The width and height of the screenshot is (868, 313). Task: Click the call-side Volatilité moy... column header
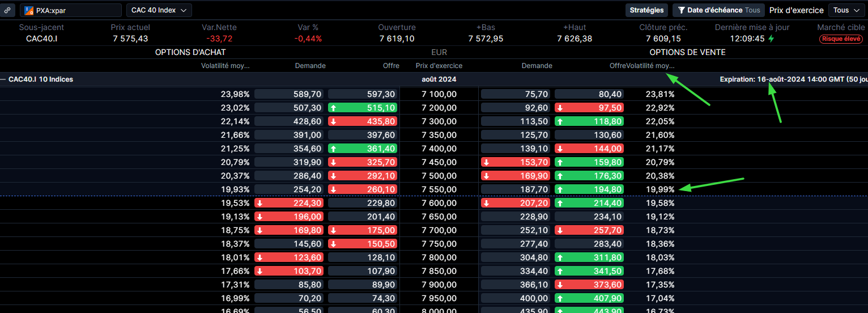click(x=225, y=66)
